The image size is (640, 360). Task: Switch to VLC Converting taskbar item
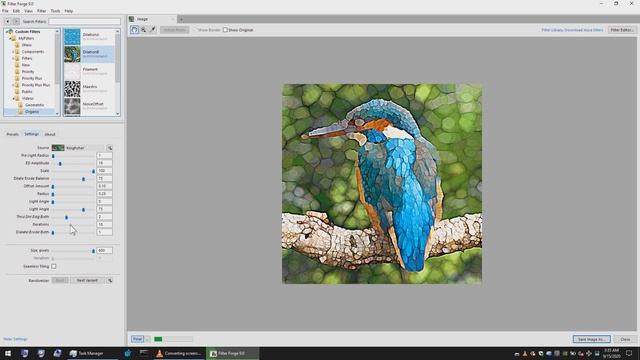[x=179, y=353]
